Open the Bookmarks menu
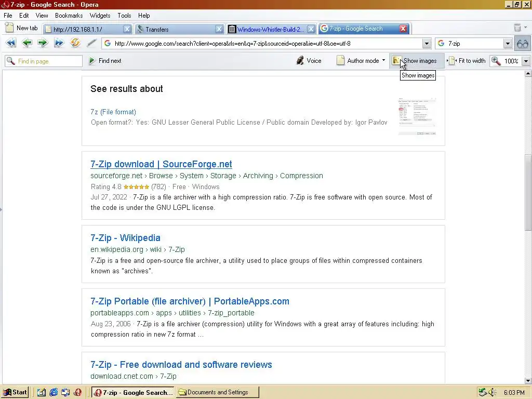532x399 pixels. pyautogui.click(x=69, y=15)
